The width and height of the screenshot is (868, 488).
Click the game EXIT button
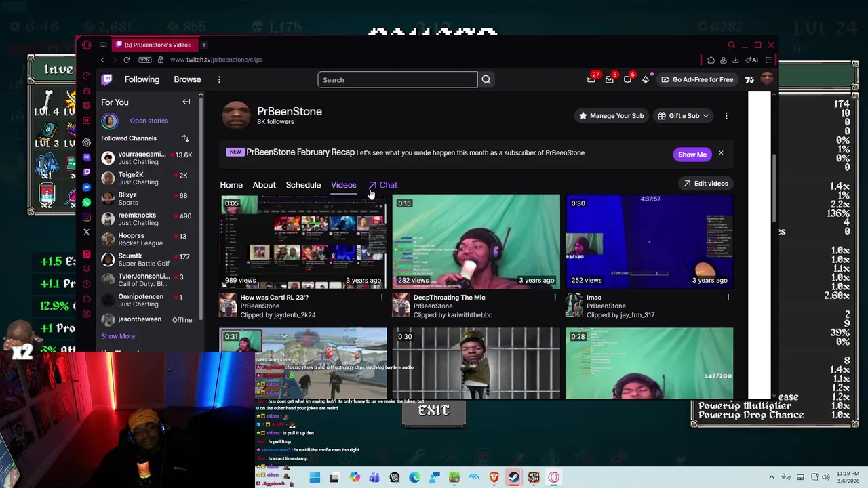click(x=434, y=411)
